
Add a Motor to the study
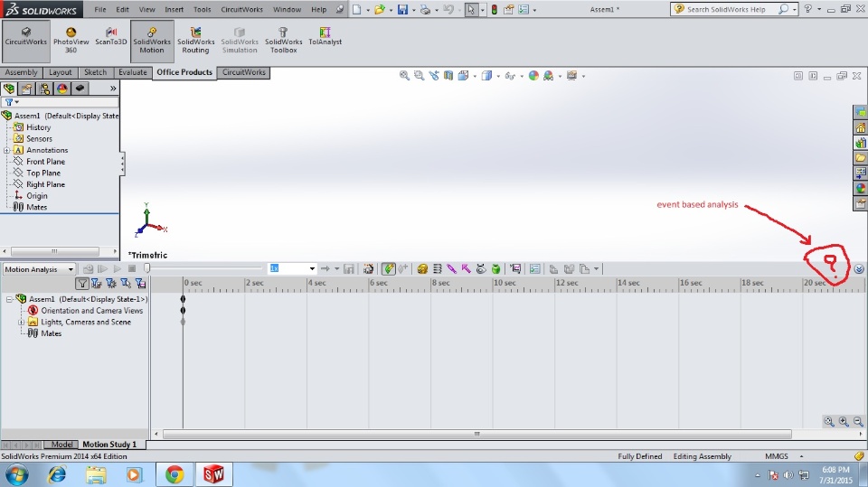click(422, 269)
